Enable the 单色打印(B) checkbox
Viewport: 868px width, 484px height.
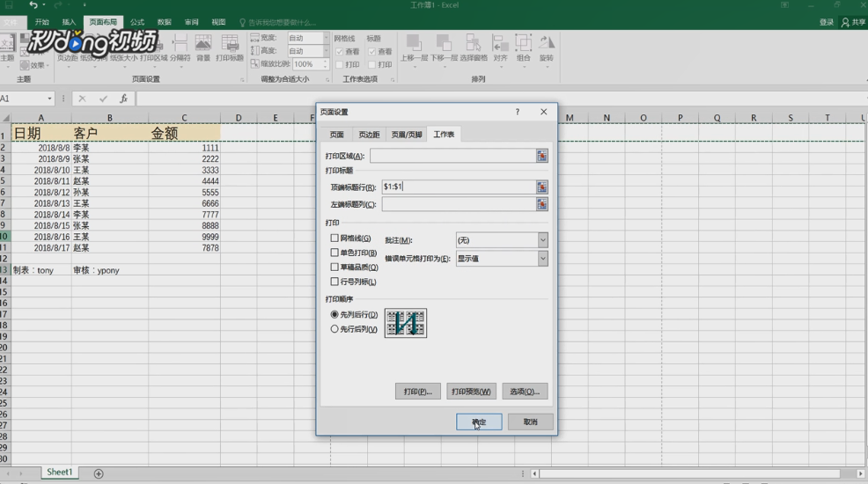tap(335, 253)
